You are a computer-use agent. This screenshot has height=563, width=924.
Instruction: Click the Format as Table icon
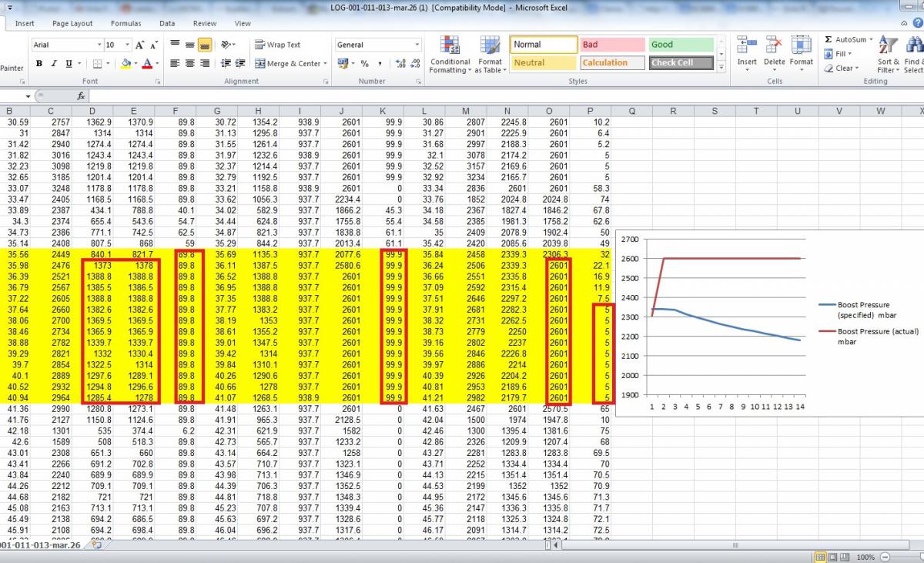(490, 54)
